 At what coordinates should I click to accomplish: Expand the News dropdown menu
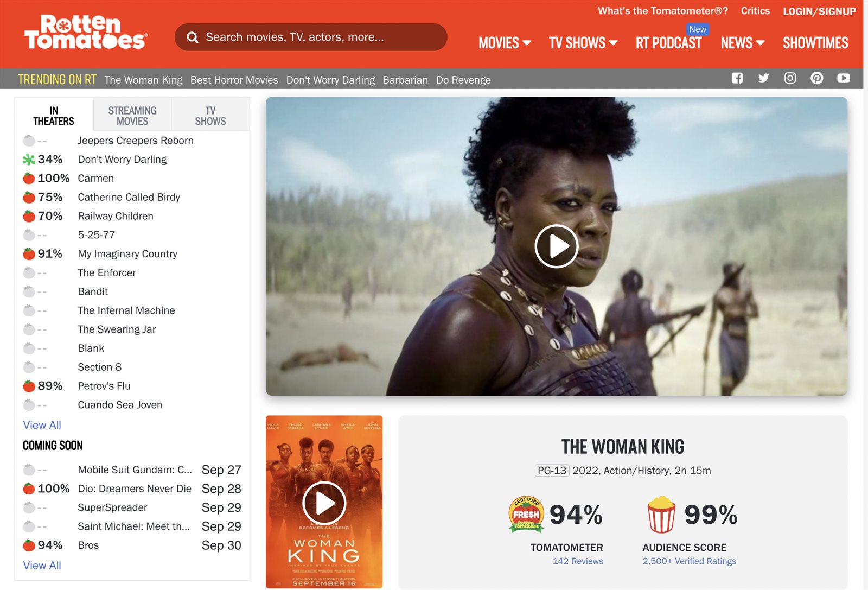coord(743,43)
